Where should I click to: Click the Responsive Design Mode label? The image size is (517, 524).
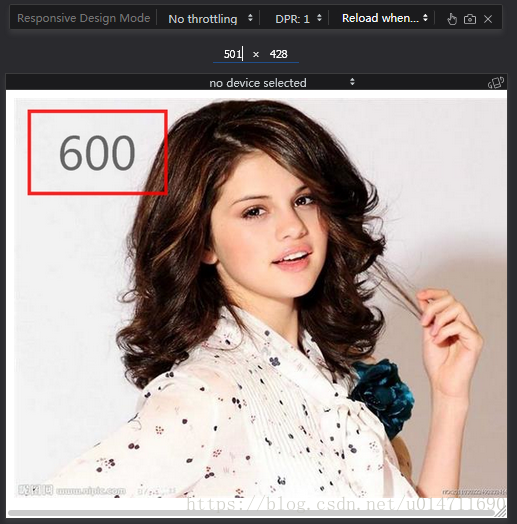84,18
